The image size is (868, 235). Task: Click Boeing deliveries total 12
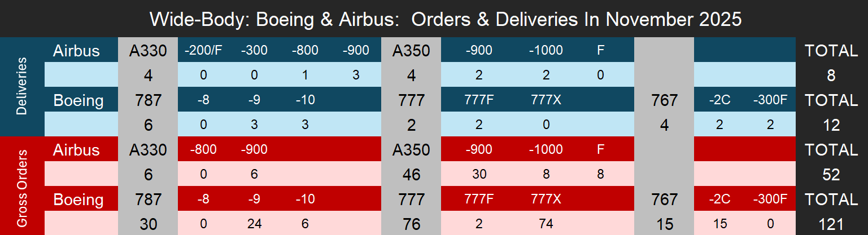tap(831, 125)
